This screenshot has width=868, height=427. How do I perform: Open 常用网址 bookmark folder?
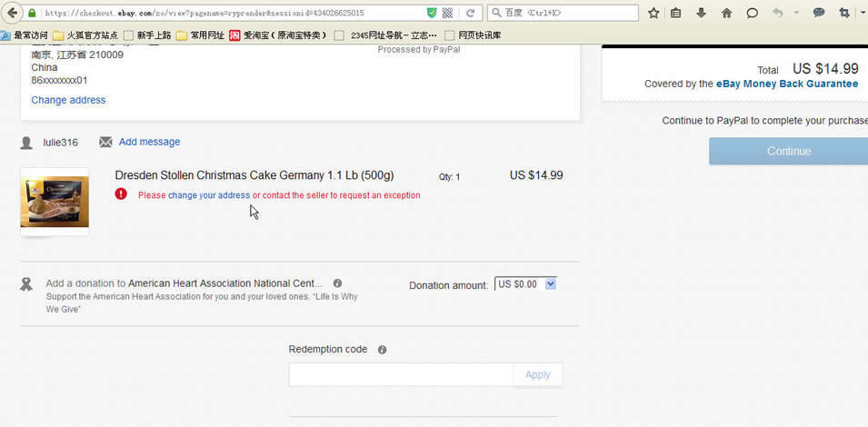(200, 35)
